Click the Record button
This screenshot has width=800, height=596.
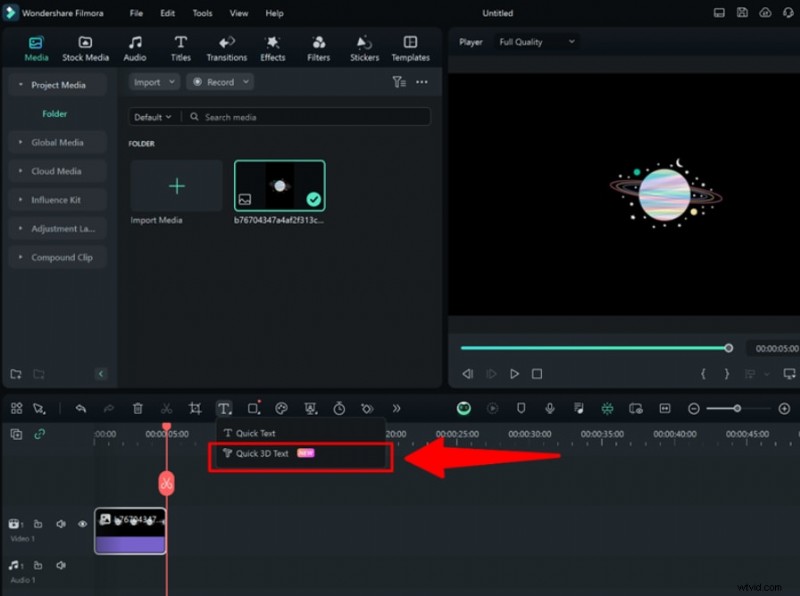point(214,82)
